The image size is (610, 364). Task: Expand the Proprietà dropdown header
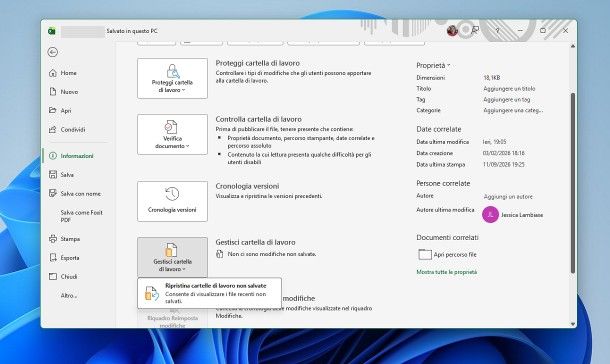click(433, 65)
